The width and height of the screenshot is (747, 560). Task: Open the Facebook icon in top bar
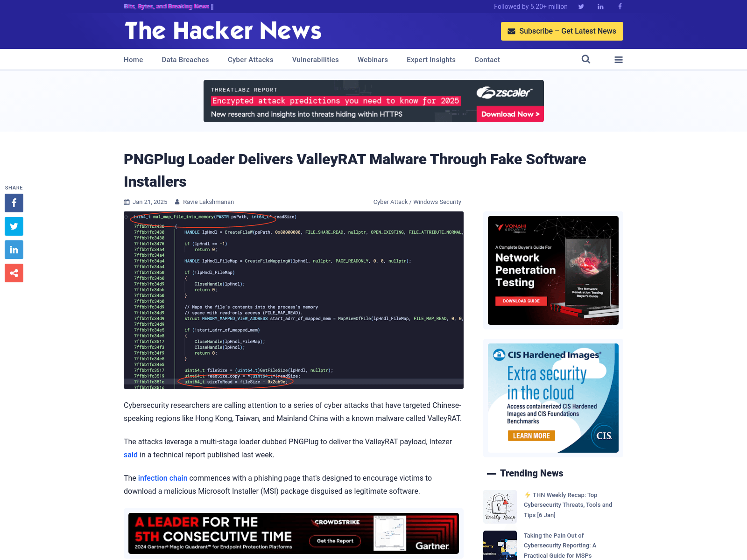coord(620,7)
